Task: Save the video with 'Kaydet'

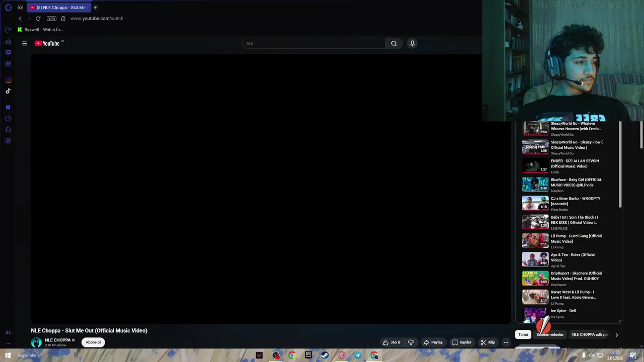Action: point(462,342)
